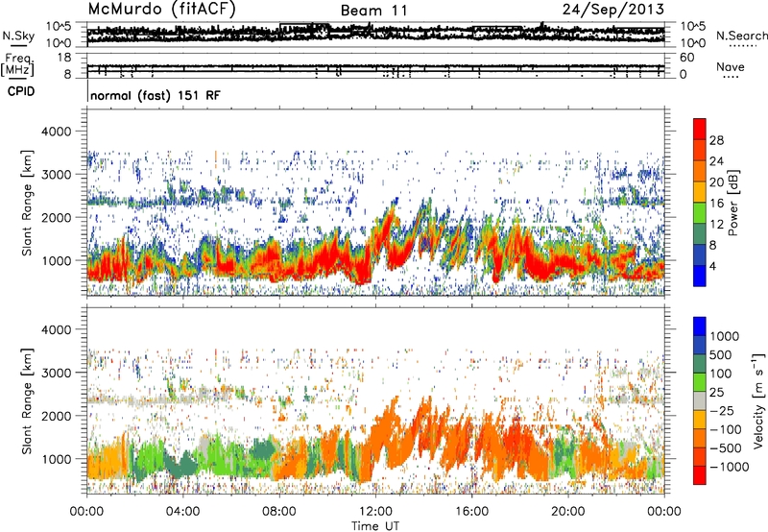Pick the blue bottom segment of power colorbar
This screenshot has height=532, width=768.
(700, 276)
